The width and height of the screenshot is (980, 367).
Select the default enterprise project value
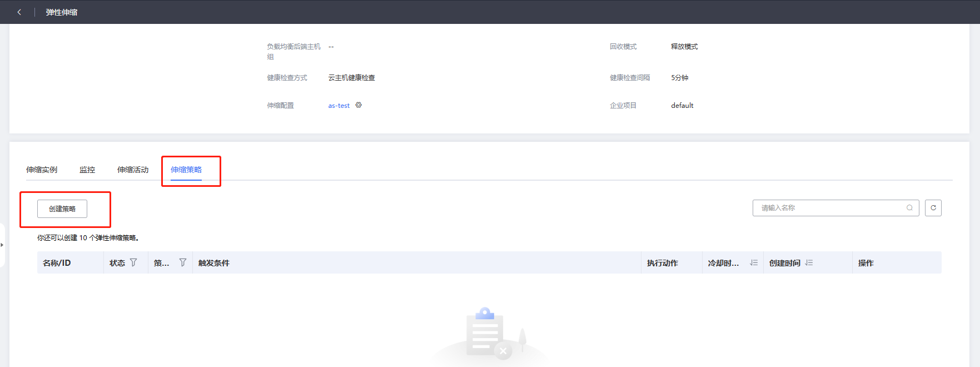pos(682,106)
